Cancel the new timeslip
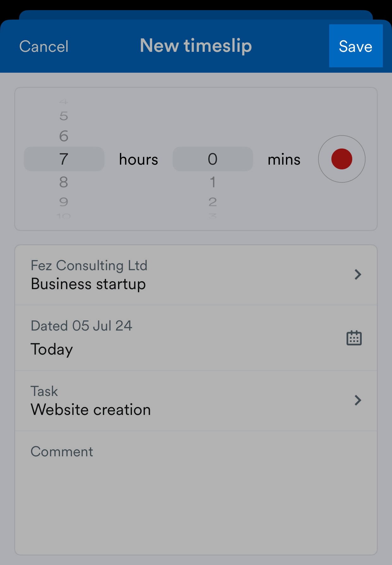The height and width of the screenshot is (565, 392). pos(44,46)
